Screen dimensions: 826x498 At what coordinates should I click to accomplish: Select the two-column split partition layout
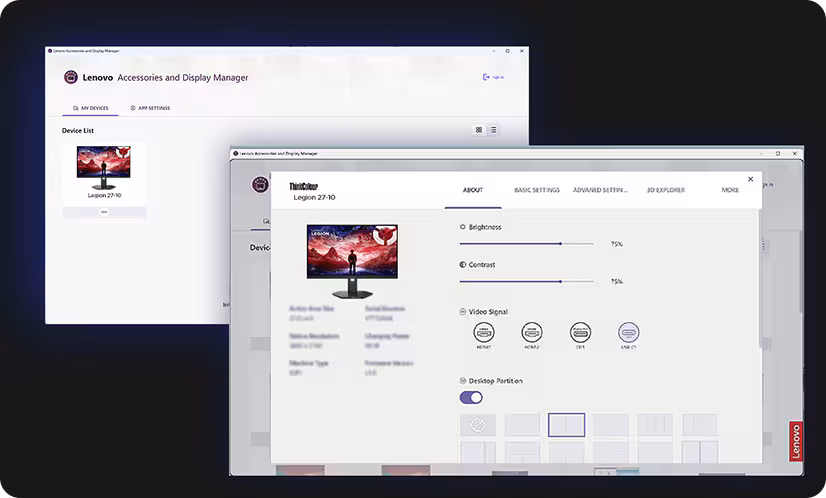[x=566, y=425]
